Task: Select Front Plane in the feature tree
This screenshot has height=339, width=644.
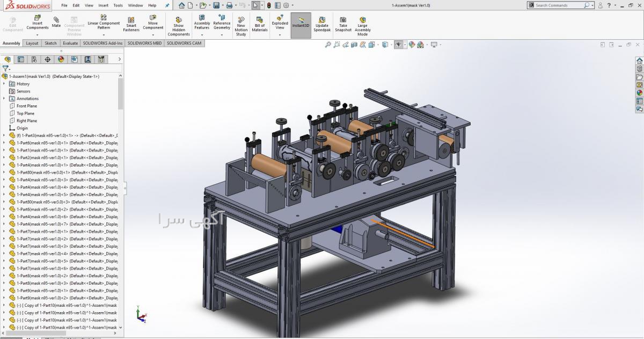Action: [x=26, y=106]
